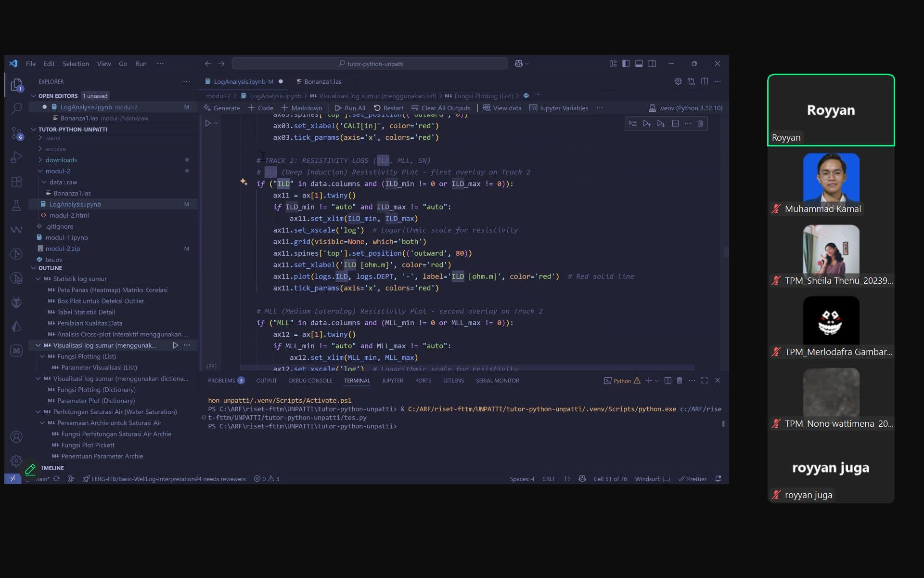Split the current notebook cell
The image size is (924, 578).
[x=675, y=123]
